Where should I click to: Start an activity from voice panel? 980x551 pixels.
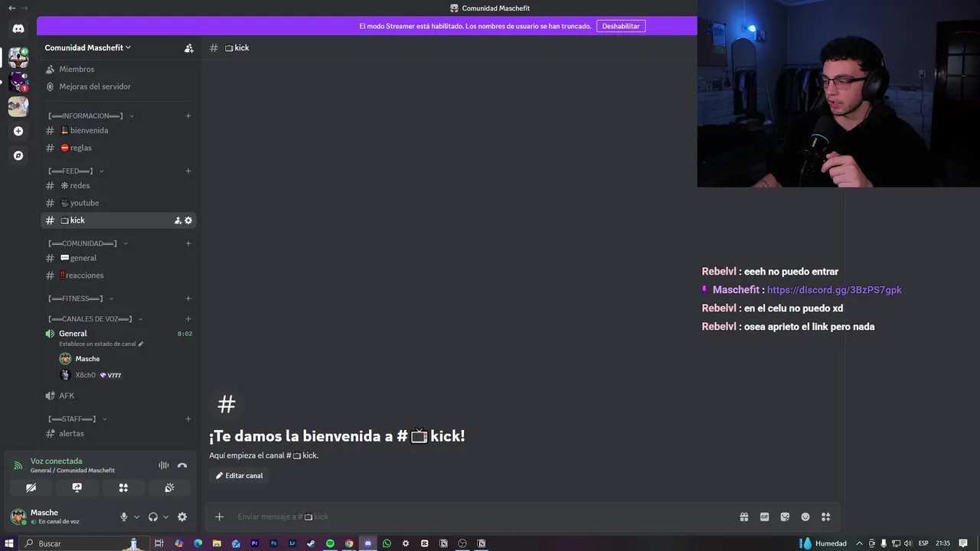123,487
